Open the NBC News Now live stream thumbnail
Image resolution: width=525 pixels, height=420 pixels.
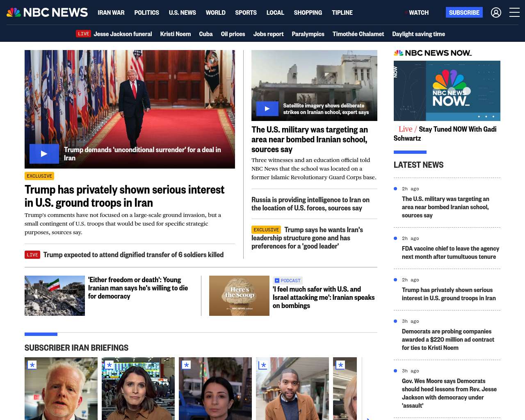(x=447, y=91)
